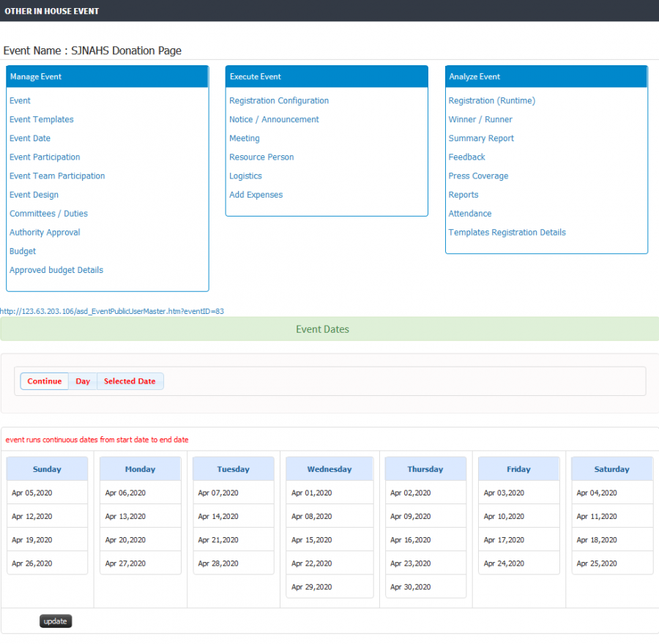659x644 pixels.
Task: Open Templates Registration Details link
Action: [x=507, y=232]
